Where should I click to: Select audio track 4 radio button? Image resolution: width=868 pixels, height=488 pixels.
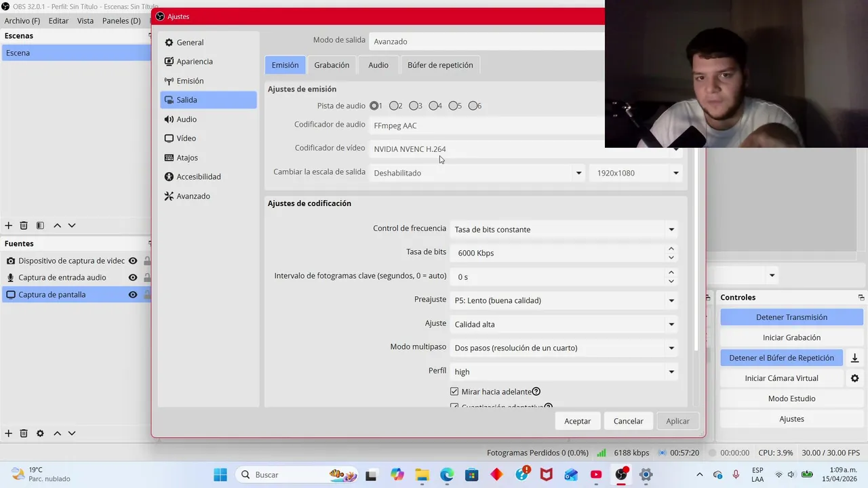[433, 106]
